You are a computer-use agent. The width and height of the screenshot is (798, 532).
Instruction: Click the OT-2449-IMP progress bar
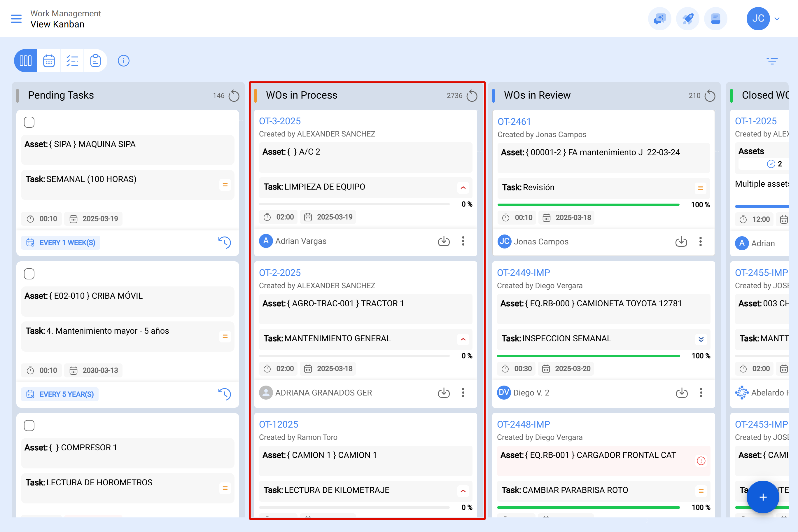point(588,356)
